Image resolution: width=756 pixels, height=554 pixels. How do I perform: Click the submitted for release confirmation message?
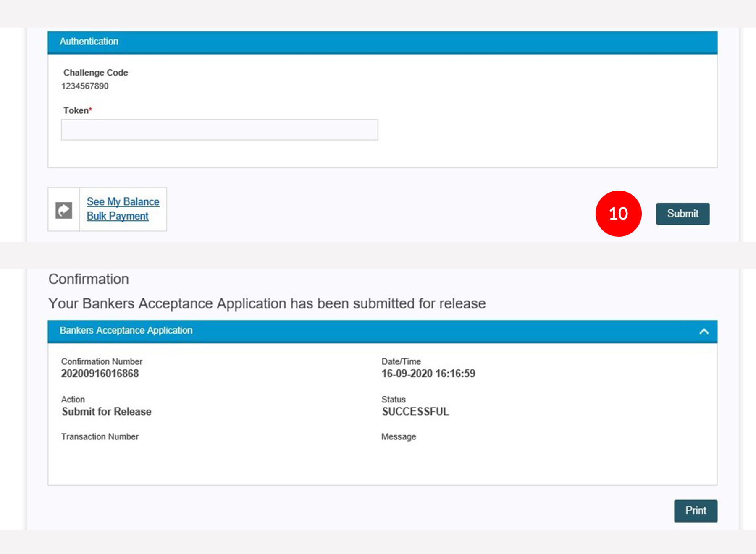(x=267, y=303)
